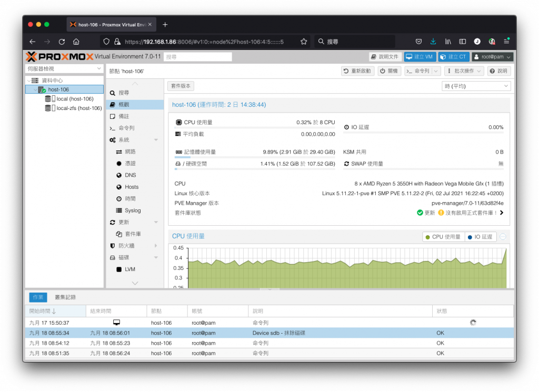539x392 pixels.
Task: Collapse the 磁碟 submenu
Action: [156, 257]
